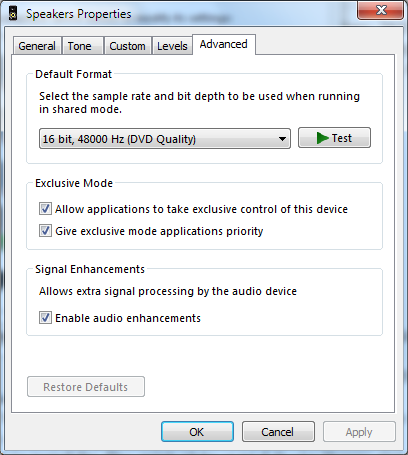This screenshot has width=408, height=455.
Task: Click the Exclusive Mode group heading
Action: 74,183
